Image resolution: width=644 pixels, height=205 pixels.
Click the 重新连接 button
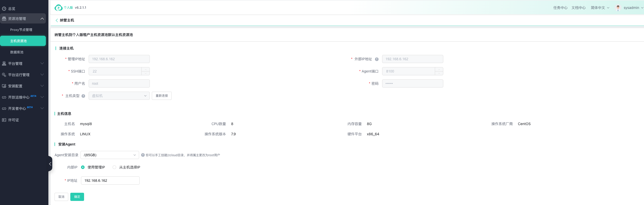coord(162,96)
